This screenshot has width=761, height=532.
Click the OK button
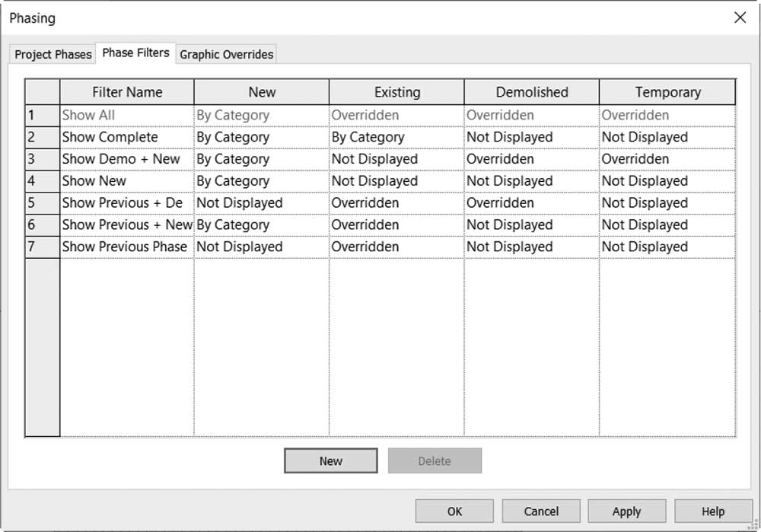click(x=454, y=511)
